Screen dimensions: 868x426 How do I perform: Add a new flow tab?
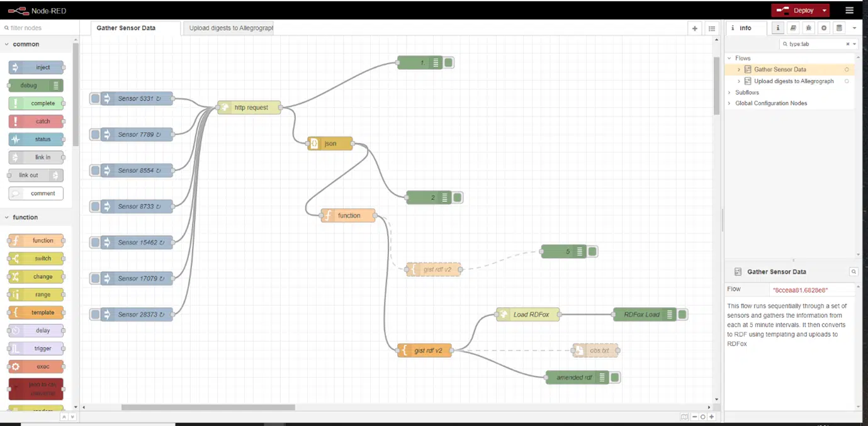tap(695, 28)
